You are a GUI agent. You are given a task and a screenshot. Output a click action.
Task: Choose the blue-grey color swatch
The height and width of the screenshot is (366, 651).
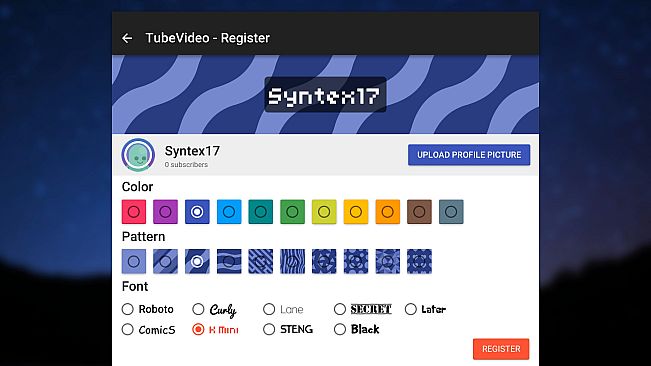coord(451,212)
